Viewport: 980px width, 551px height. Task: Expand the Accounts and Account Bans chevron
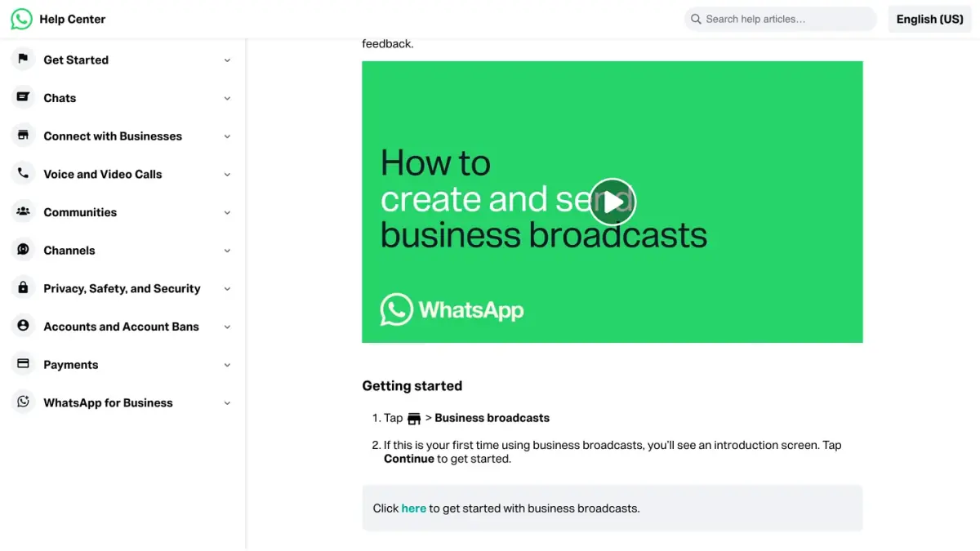pyautogui.click(x=227, y=327)
